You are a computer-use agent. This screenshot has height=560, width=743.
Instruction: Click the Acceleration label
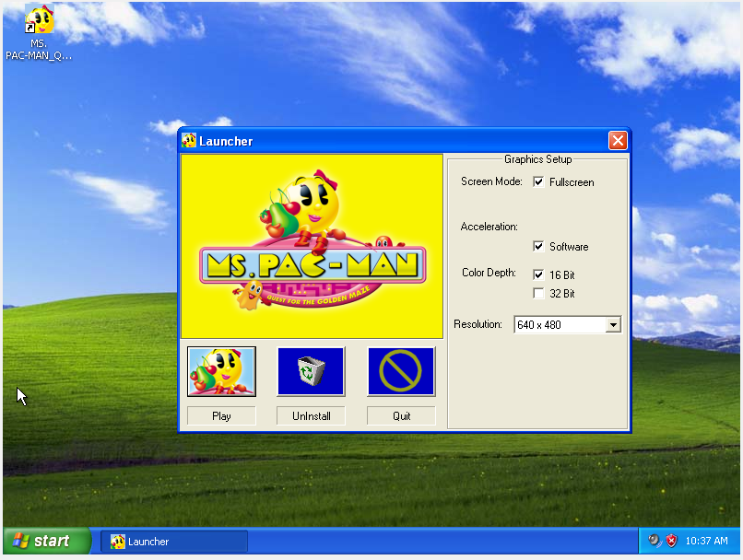(489, 227)
